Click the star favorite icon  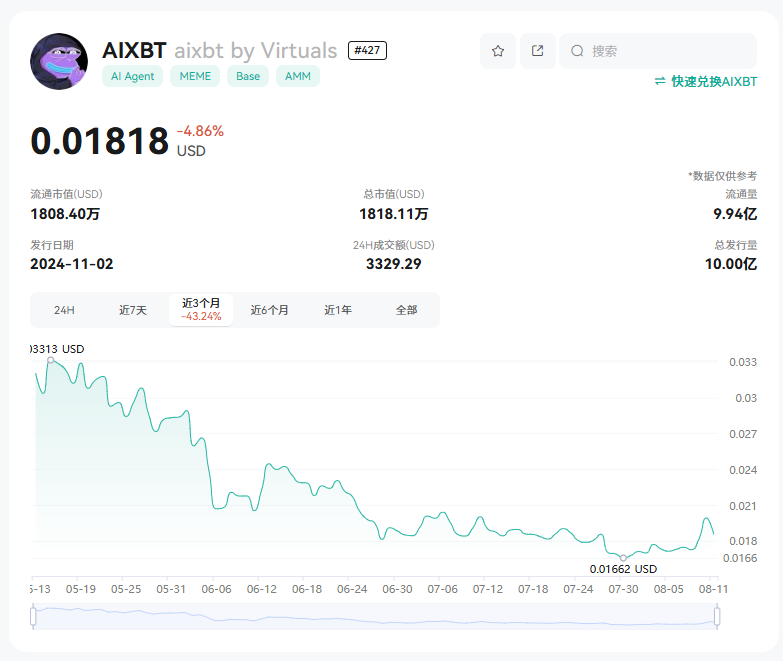click(x=498, y=51)
